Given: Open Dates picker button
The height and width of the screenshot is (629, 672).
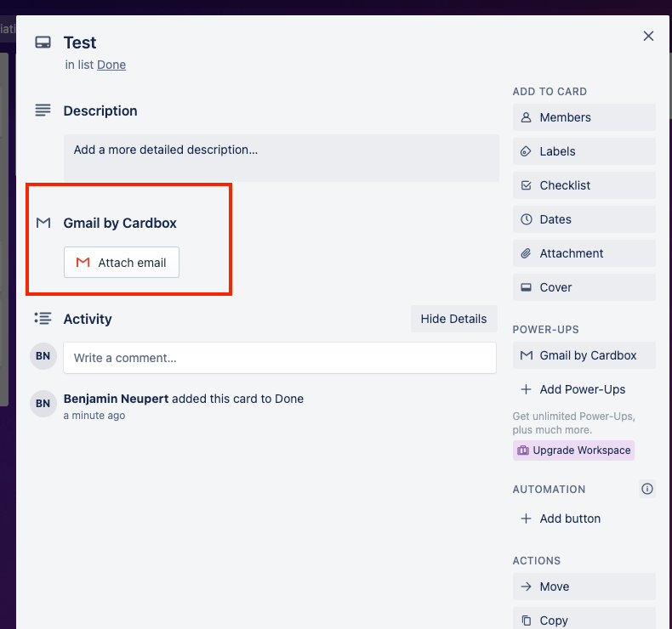Looking at the screenshot, I should tap(584, 219).
